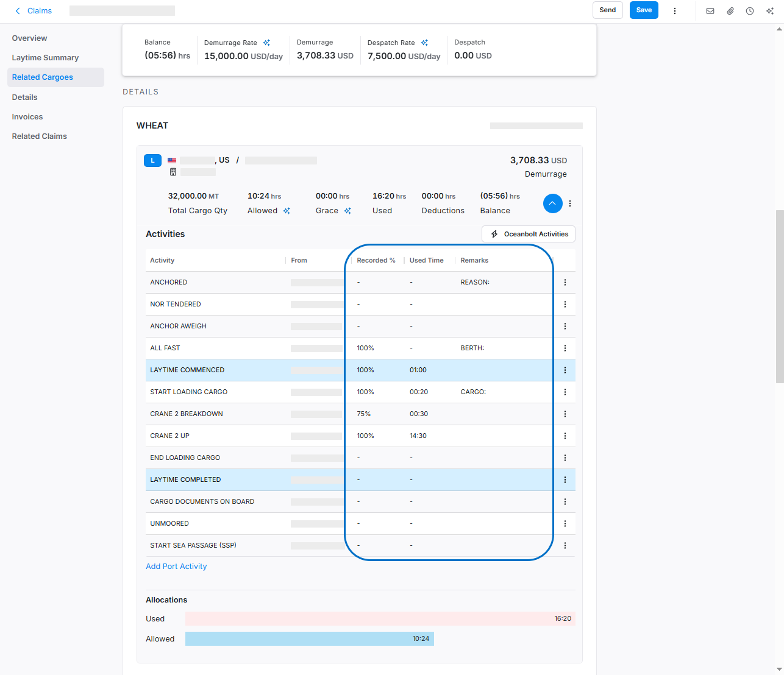Click the paperclip attachments icon
Image resolution: width=784 pixels, height=675 pixels.
click(730, 11)
